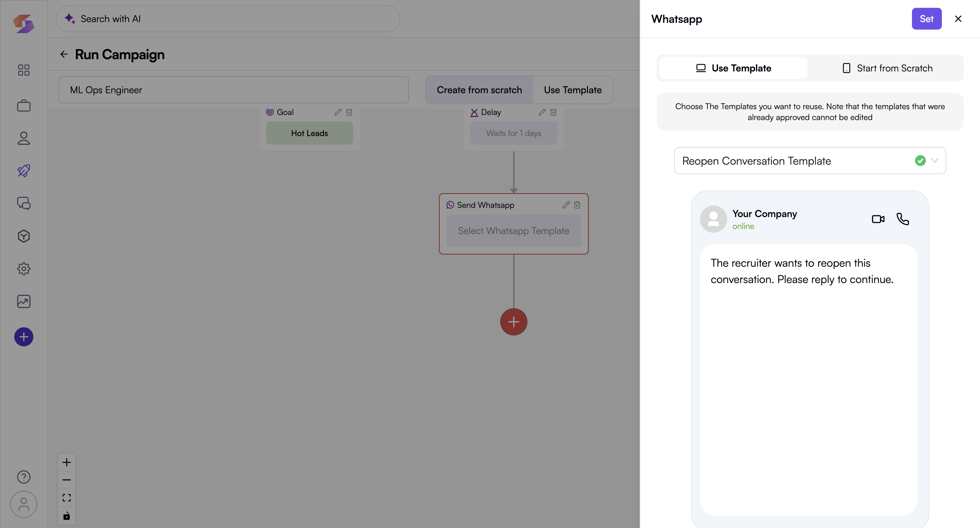Switch to the Use Template tab in panel
This screenshot has width=980, height=528.
734,68
